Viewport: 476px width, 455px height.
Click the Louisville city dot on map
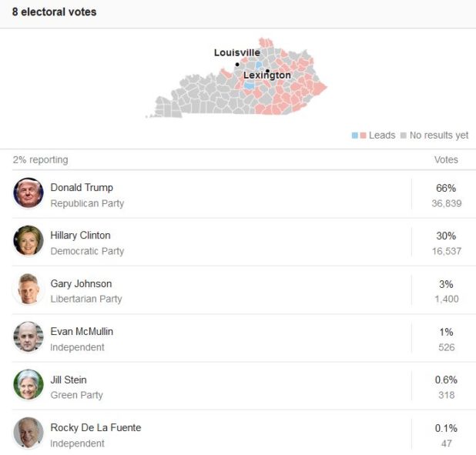coord(237,65)
